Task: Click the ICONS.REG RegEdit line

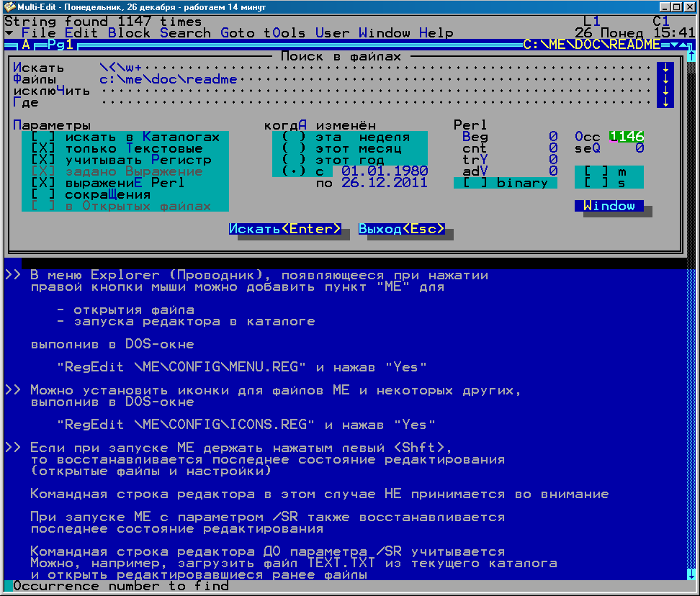Action: (246, 424)
